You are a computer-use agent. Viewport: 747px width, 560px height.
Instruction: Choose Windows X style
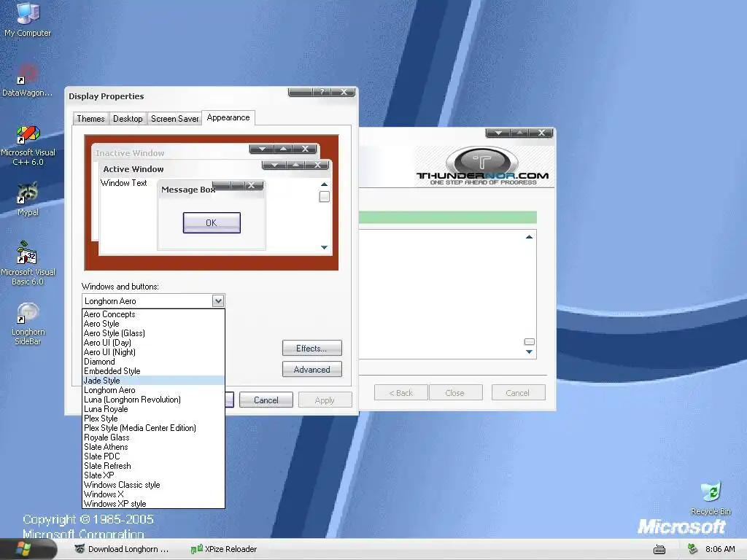153,494
